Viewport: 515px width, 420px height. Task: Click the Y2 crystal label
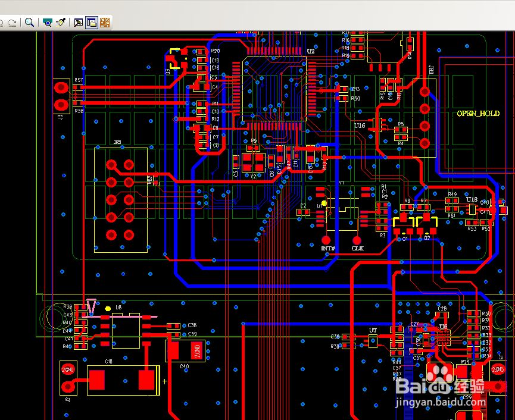pyautogui.click(x=253, y=177)
